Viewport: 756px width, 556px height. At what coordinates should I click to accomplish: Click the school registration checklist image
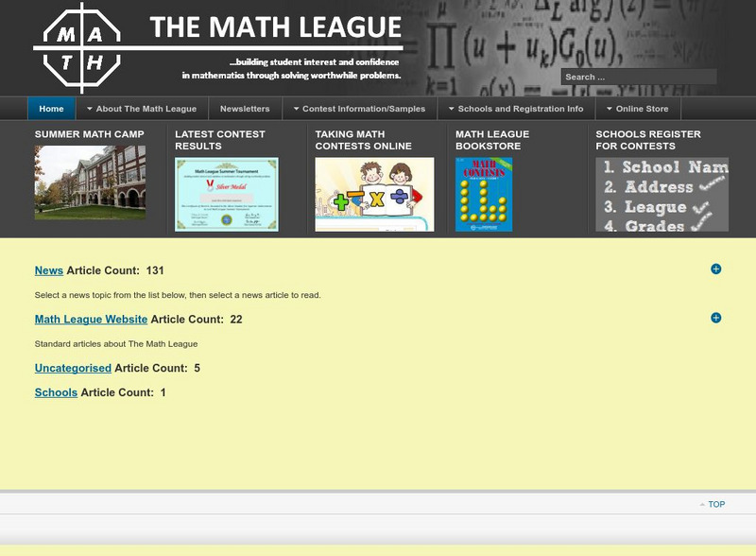click(x=662, y=195)
